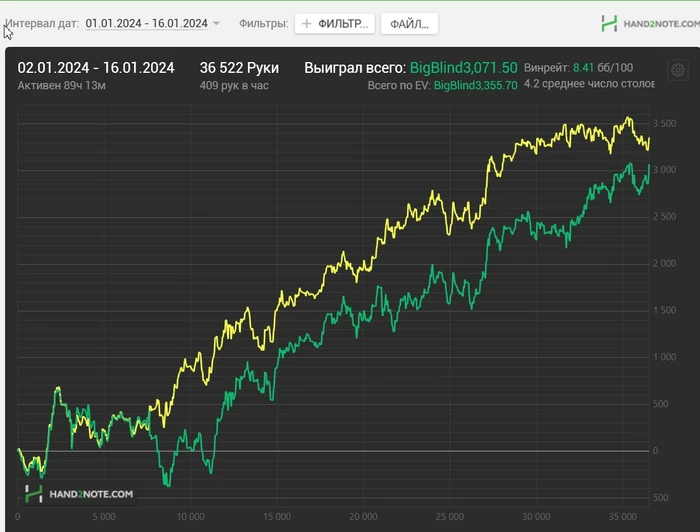Viewport: 700px width, 532px height.
Task: Select the EV total BigBlind3,355.70
Action: [475, 85]
